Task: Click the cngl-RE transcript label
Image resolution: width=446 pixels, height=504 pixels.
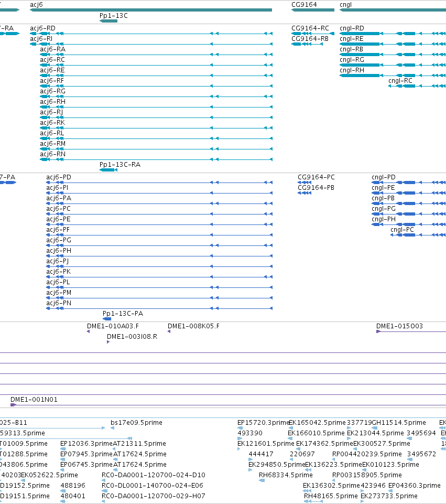Action: [352, 39]
